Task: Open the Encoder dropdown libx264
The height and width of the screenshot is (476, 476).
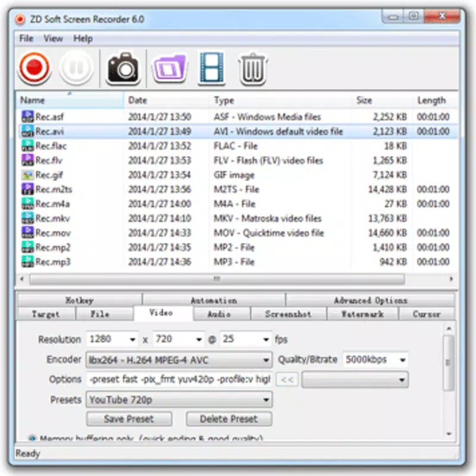Action: click(179, 360)
